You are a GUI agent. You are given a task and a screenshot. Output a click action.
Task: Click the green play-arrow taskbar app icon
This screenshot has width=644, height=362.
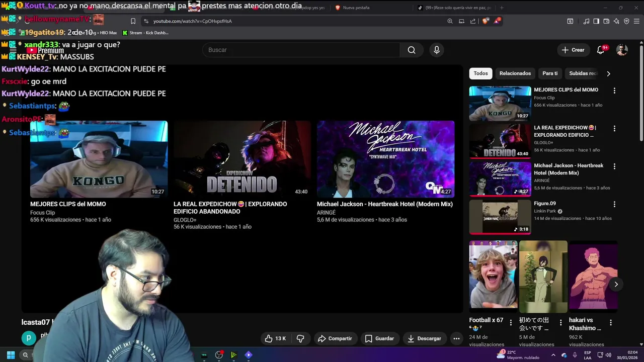tap(233, 355)
